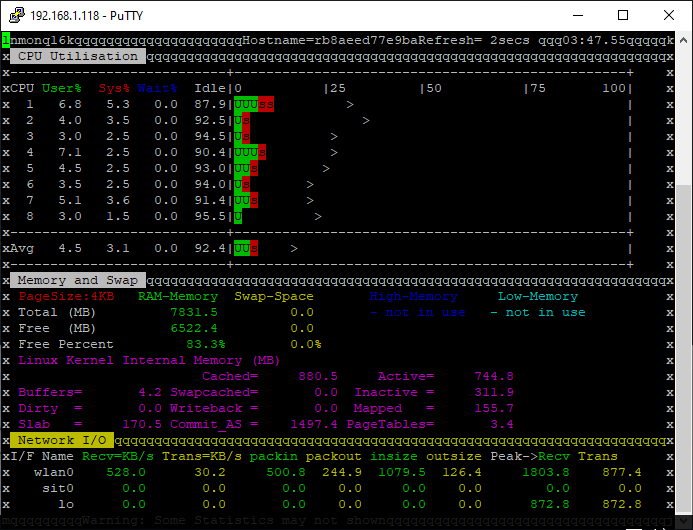Click the 'PageSize:4KB' label
The width and height of the screenshot is (693, 530).
(66, 296)
